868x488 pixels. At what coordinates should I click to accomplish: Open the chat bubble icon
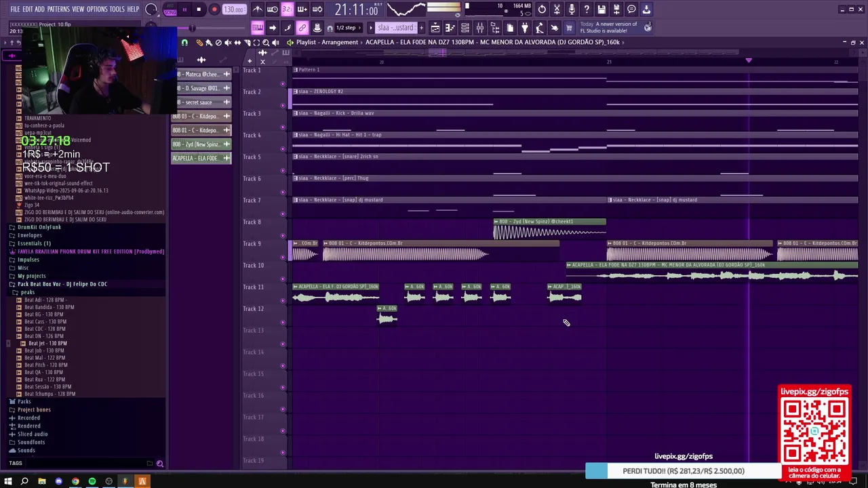631,9
